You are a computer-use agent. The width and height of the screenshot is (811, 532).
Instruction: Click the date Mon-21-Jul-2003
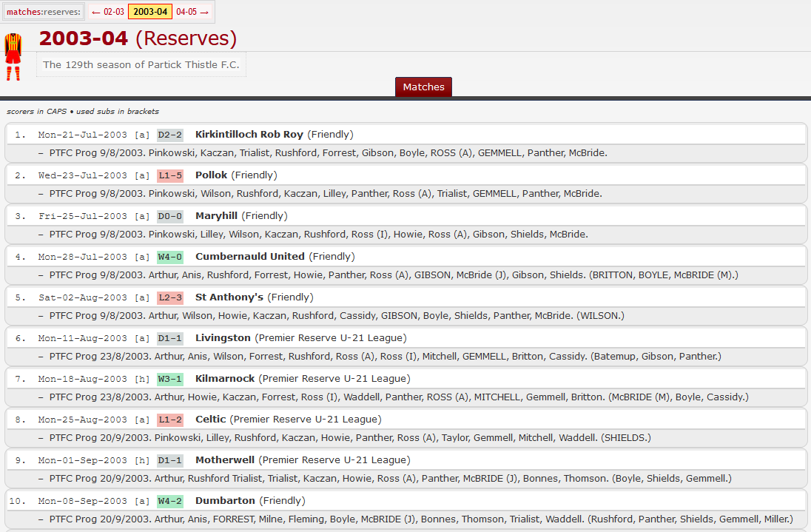(x=83, y=135)
